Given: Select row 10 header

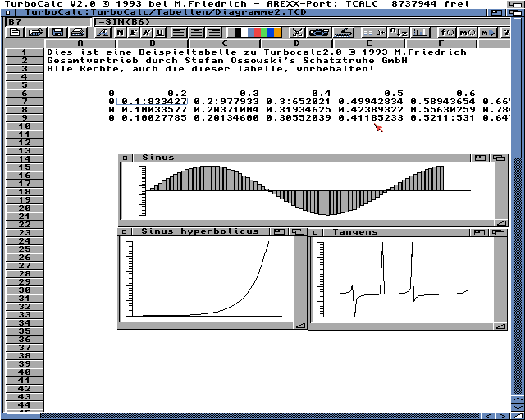Looking at the screenshot, I should click(25, 126).
